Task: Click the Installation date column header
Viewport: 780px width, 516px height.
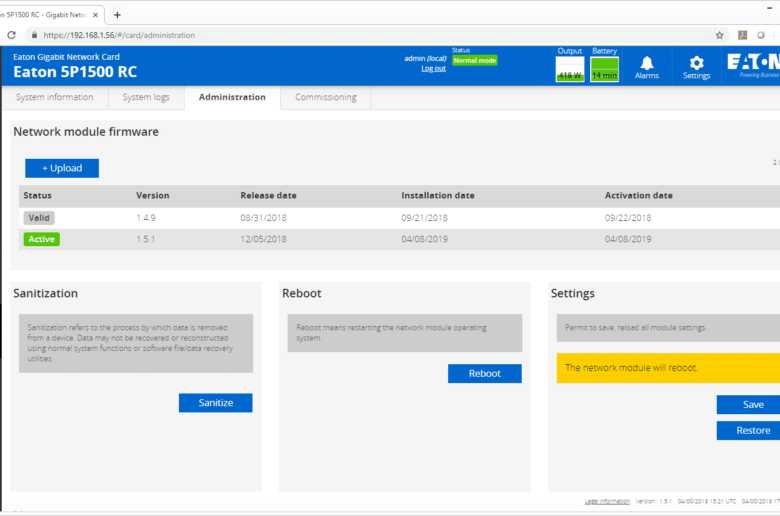Action: (438, 196)
